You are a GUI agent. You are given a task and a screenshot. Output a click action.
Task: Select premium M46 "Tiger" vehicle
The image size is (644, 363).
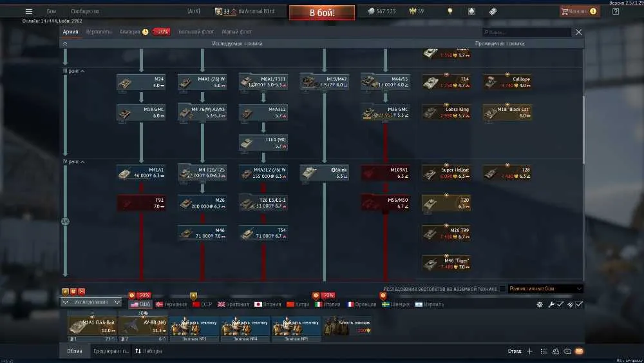[446, 264]
